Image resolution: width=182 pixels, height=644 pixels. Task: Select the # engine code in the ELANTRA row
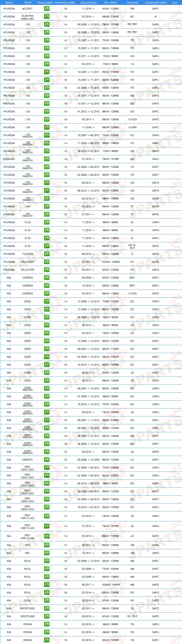click(x=155, y=17)
